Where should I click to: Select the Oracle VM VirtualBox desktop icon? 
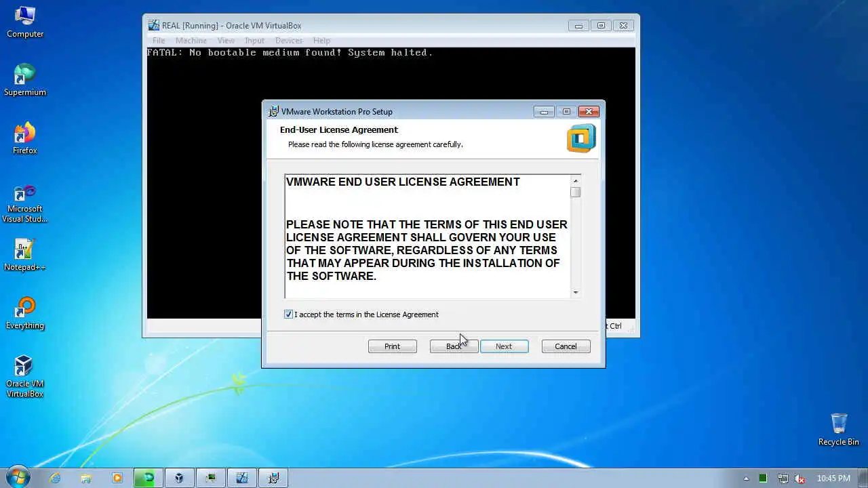point(25,377)
